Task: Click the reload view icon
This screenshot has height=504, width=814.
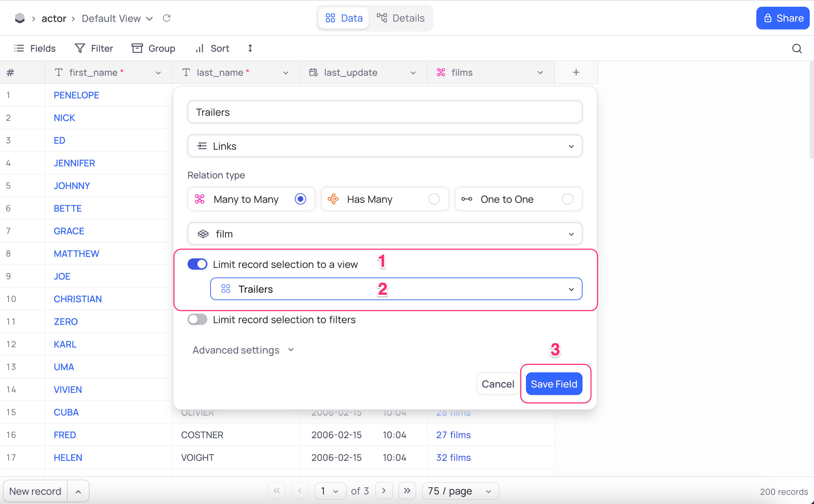Action: tap(167, 18)
